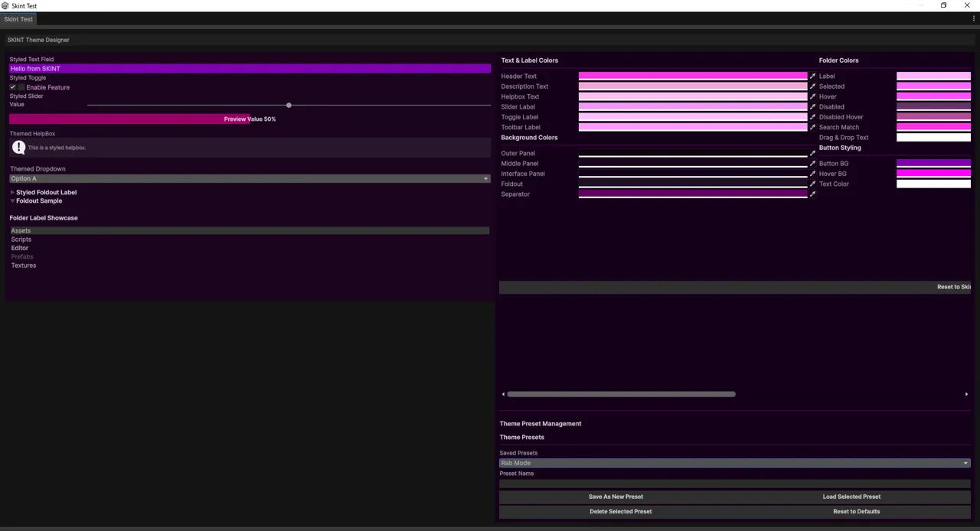Screen dimensions: 980x531
Task: Open the Helpbox Text color swatch
Action: (693, 97)
